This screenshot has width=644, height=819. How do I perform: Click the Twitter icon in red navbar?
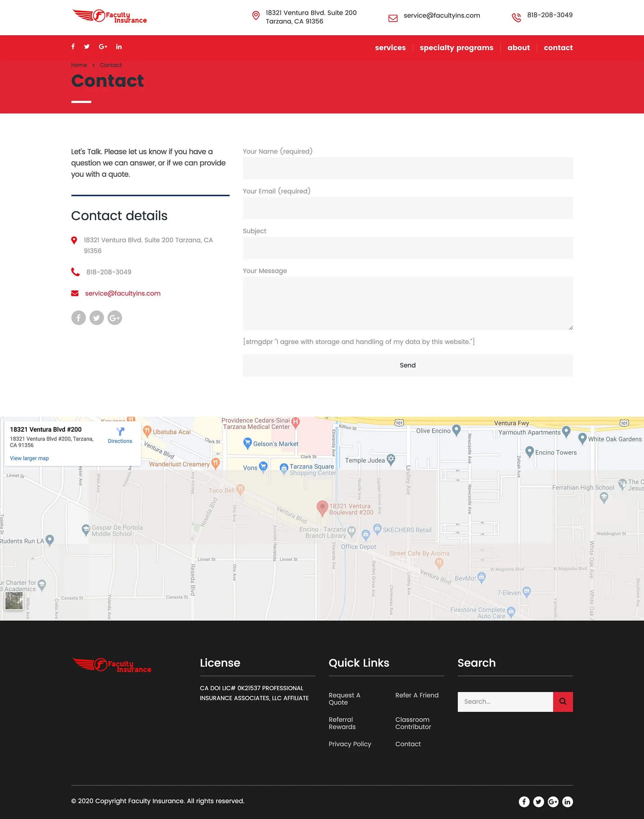pyautogui.click(x=87, y=46)
